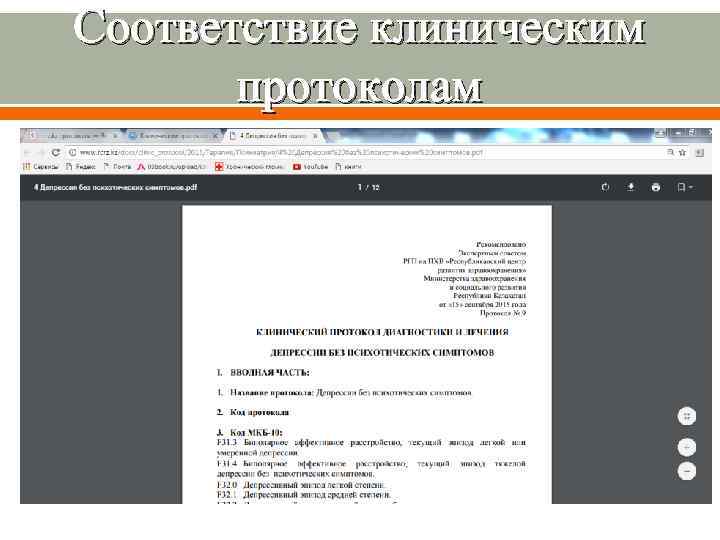
Task: Click the PDF file name in viewer toolbar
Action: click(115, 187)
